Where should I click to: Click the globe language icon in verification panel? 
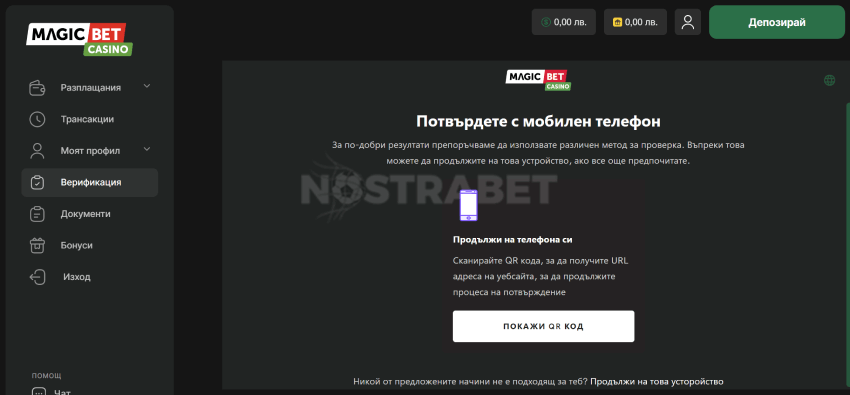(829, 80)
